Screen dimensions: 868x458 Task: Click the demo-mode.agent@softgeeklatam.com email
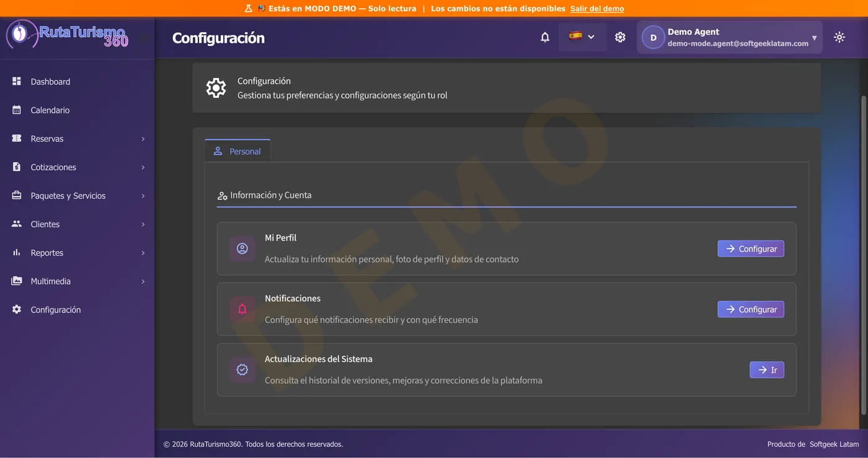coord(738,43)
